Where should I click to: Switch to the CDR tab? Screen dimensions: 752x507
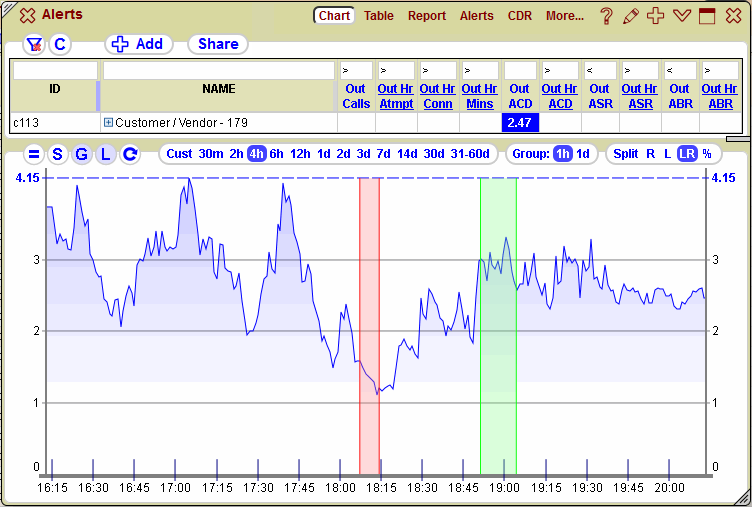click(520, 16)
